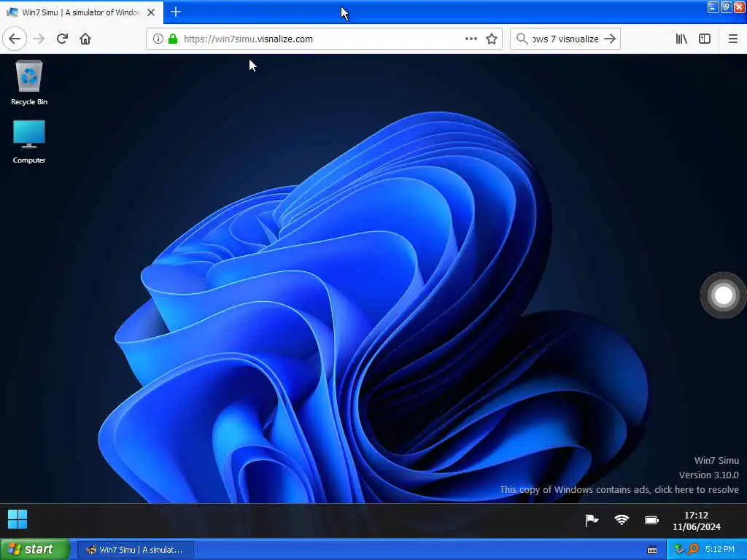Open the Library bookmarks icon

pyautogui.click(x=681, y=39)
